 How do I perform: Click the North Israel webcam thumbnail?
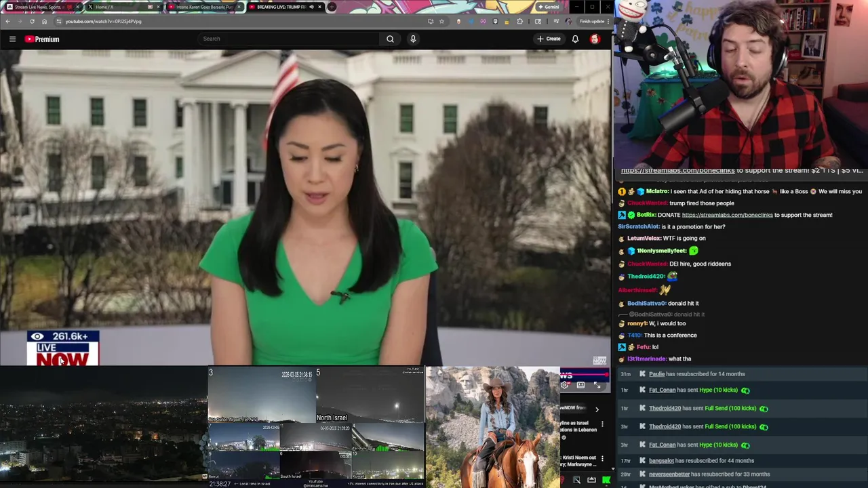tap(370, 395)
